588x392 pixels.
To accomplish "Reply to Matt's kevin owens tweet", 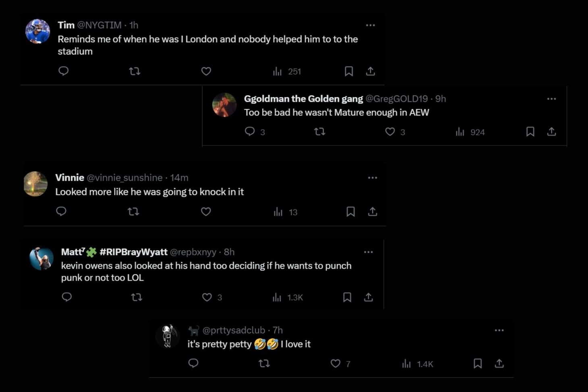I will (x=67, y=297).
